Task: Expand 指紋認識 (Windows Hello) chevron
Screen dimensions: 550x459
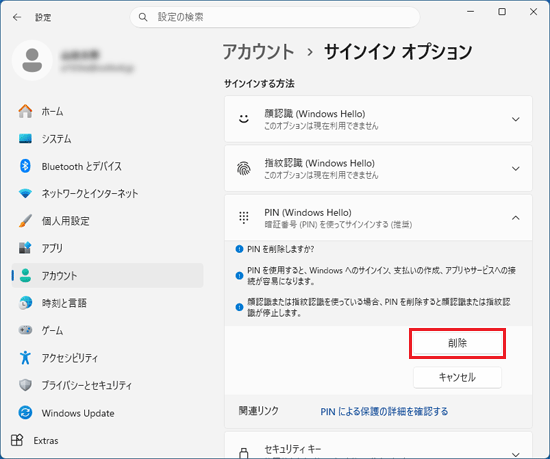Action: [x=515, y=169]
